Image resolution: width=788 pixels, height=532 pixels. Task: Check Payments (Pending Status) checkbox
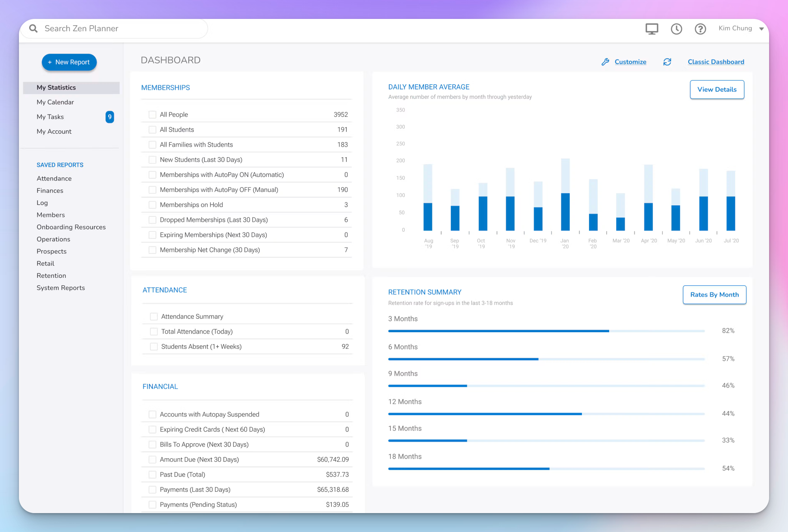coord(152,504)
